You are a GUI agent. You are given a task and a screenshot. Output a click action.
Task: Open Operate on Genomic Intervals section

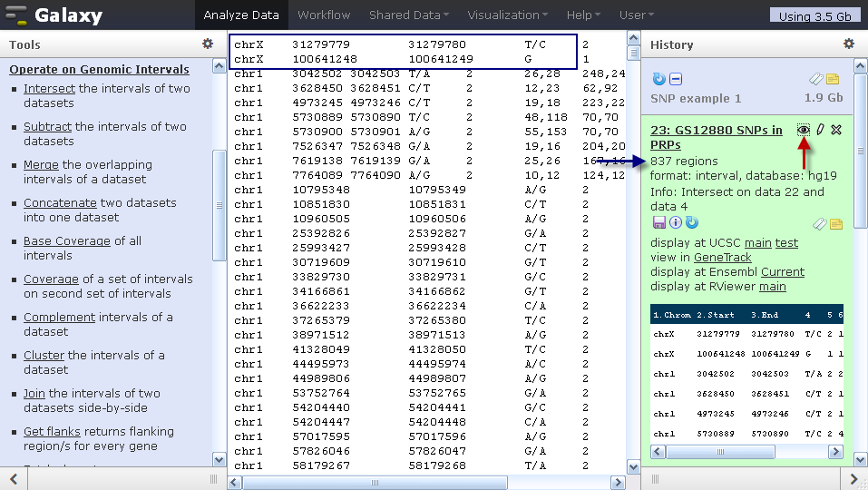99,69
